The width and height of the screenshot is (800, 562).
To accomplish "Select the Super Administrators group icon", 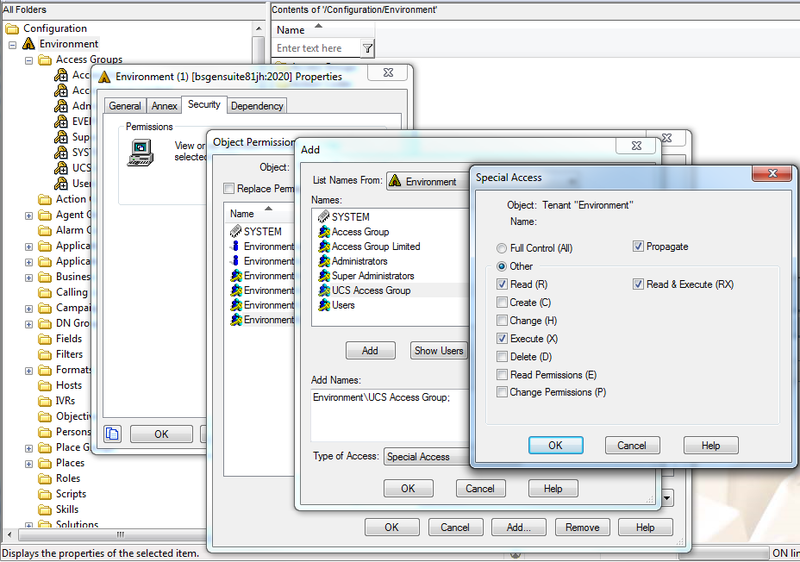I will pyautogui.click(x=324, y=276).
